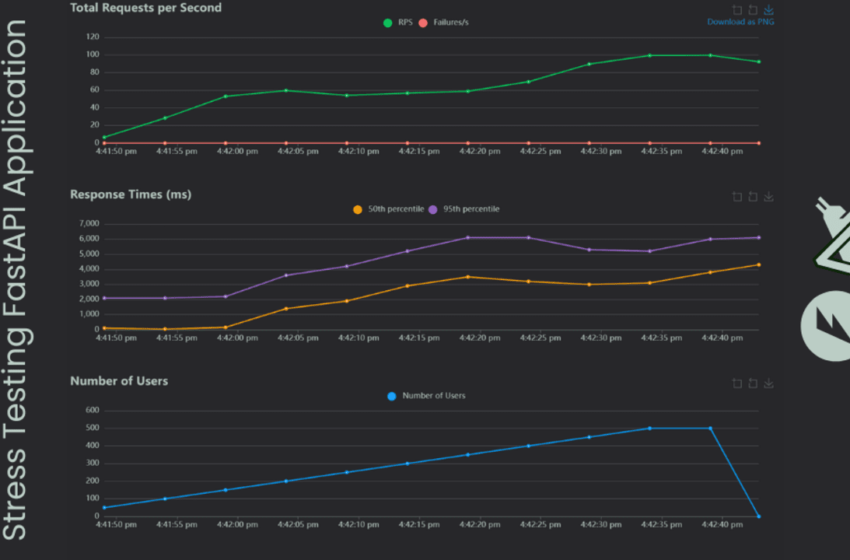The height and width of the screenshot is (560, 850).
Task: Select Number of Users point at 500 at 4:42:35 pm
Action: [x=649, y=428]
